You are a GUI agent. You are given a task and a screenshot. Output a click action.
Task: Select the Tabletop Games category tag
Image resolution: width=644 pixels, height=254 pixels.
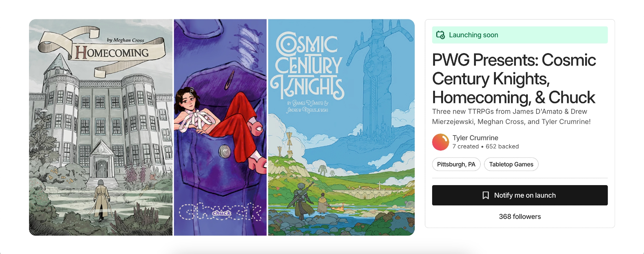[x=511, y=164]
